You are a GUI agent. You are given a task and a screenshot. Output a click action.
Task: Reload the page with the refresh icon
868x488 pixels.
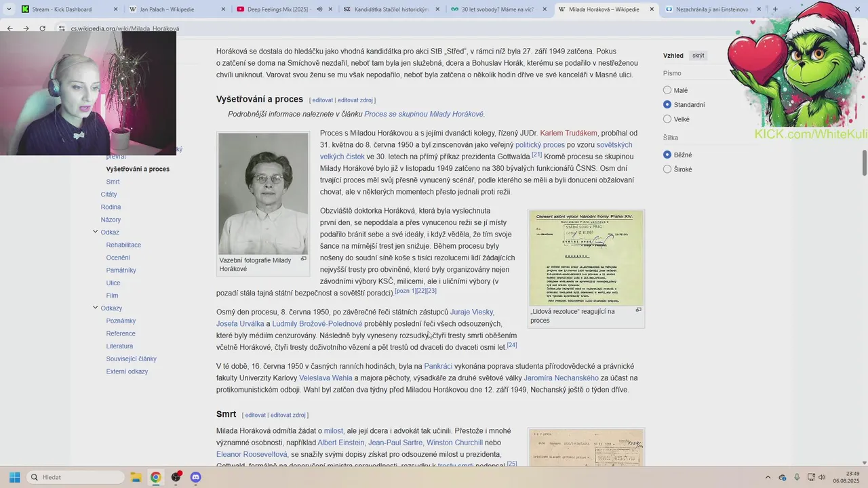point(42,28)
